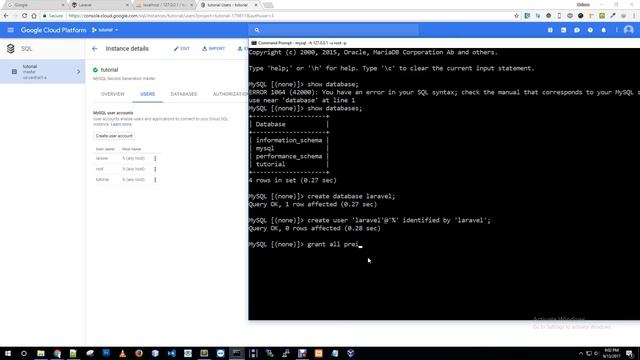Click the green status icon beside tutorial
Image resolution: width=640 pixels, height=360 pixels.
pos(96,70)
